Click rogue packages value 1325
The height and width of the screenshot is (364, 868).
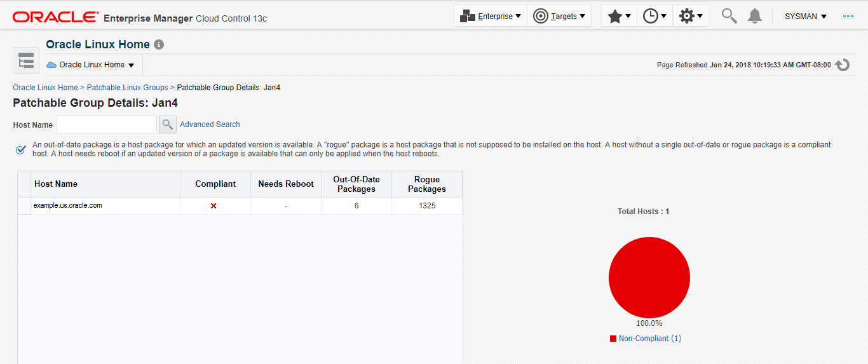[x=427, y=206]
